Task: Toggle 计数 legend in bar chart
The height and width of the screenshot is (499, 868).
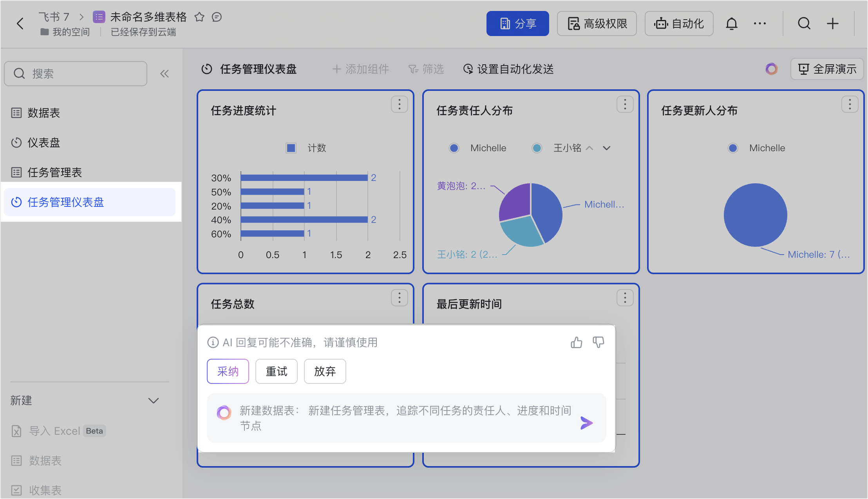Action: tap(306, 148)
